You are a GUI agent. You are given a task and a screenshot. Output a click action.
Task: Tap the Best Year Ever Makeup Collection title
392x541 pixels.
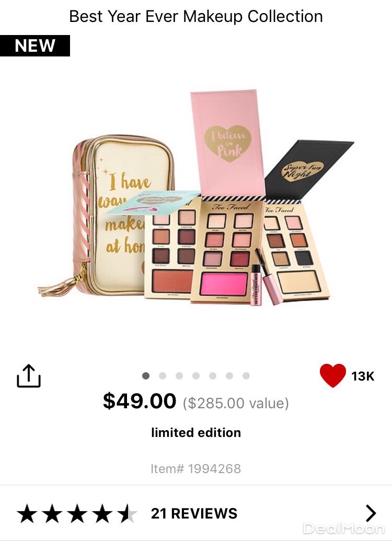[x=195, y=16]
